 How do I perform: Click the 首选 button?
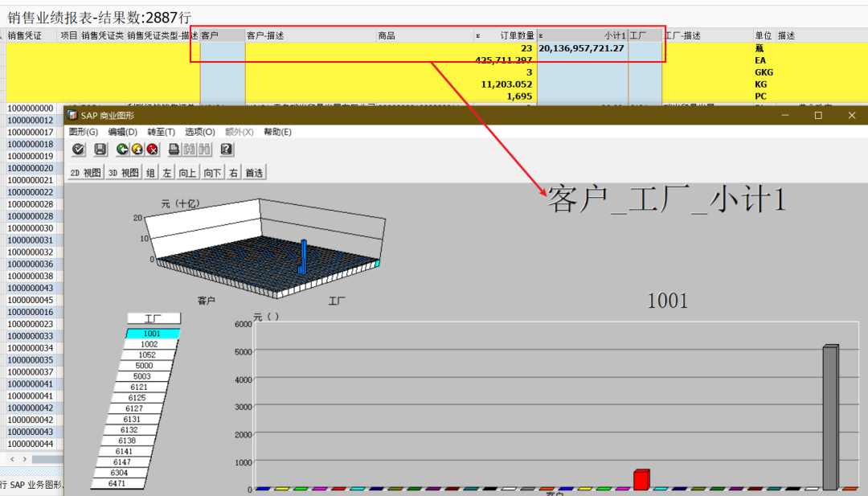coord(254,173)
